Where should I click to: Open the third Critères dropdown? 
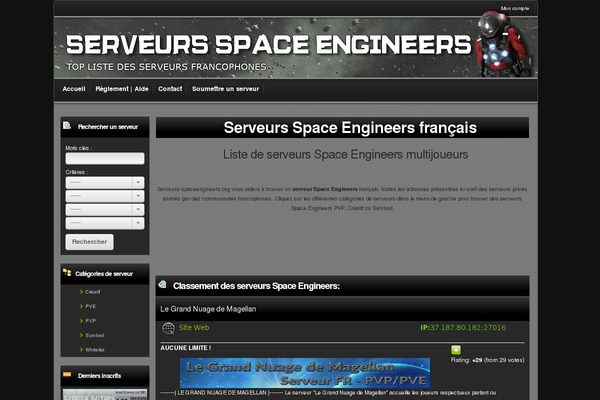[105, 209]
